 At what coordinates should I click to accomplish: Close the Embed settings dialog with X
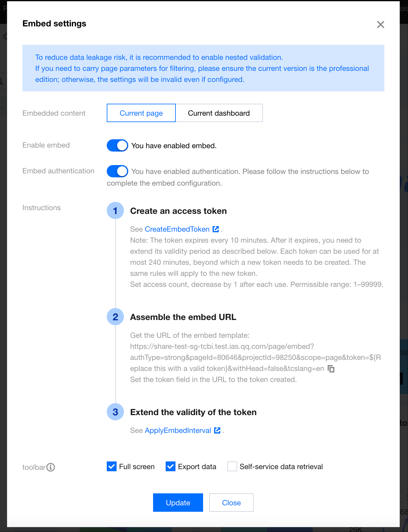[380, 25]
